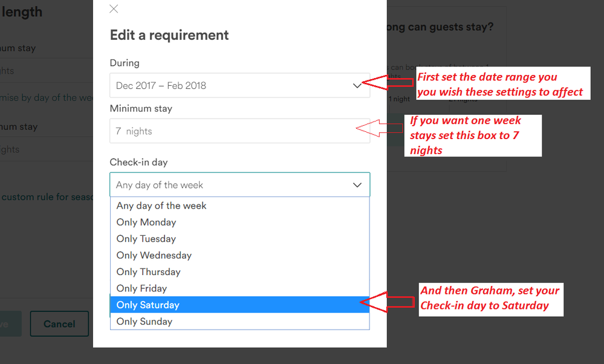Viewport: 604px width, 364px height.
Task: Select Only Thursday option
Action: 149,272
